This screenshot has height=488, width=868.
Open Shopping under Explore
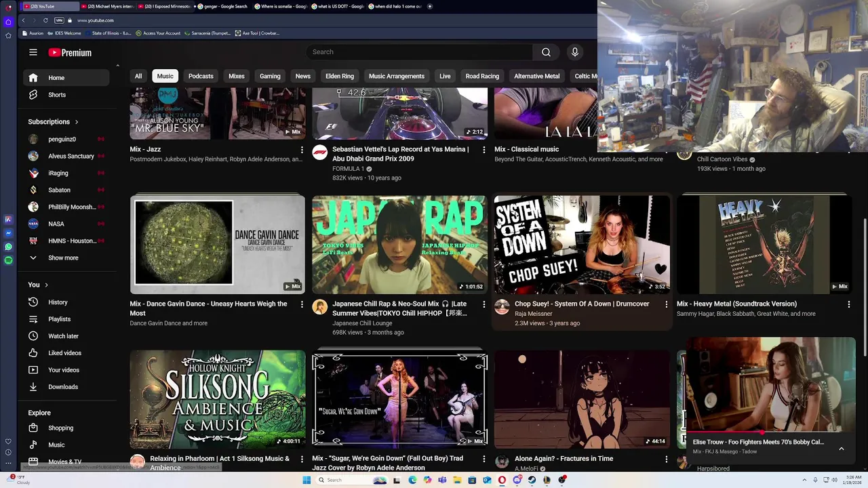pos(66,428)
